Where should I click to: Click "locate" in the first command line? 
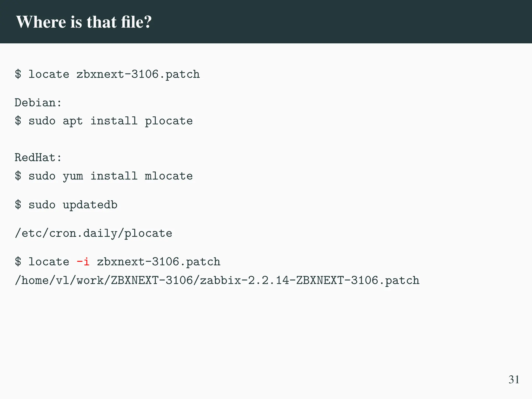coord(49,75)
